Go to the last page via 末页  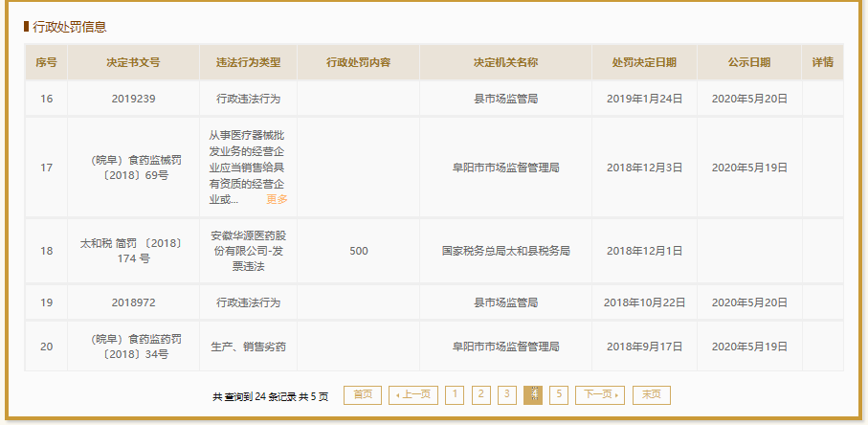(x=651, y=395)
